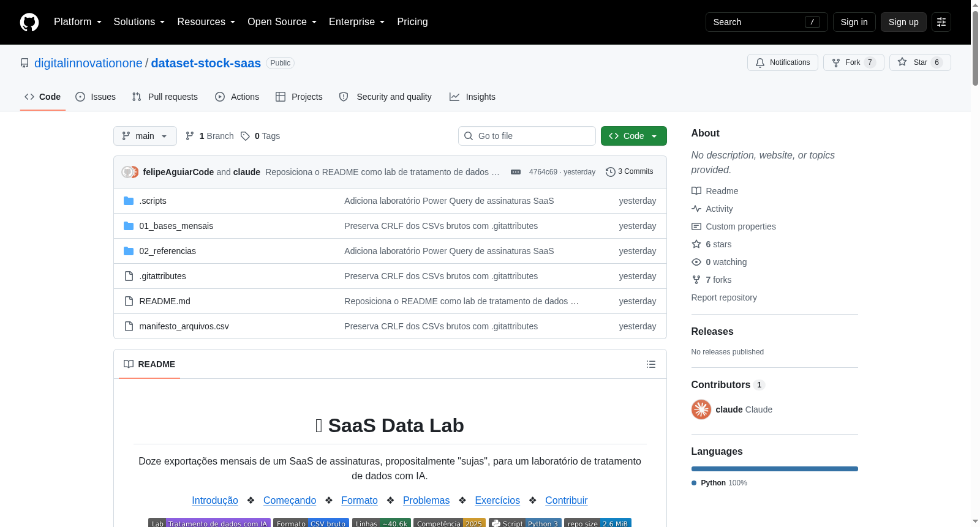This screenshot has height=527, width=980.
Task: Expand the Open Source menu
Action: 282,22
